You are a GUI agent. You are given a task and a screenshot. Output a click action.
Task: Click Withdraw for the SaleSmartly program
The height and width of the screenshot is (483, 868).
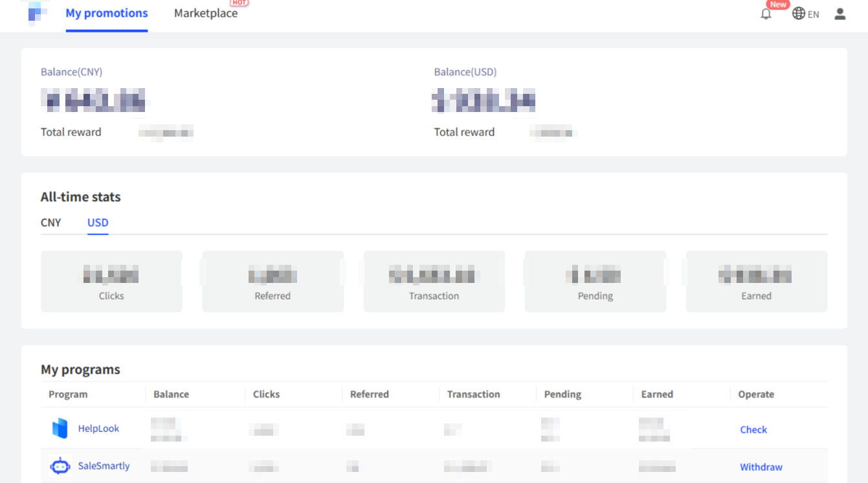(761, 467)
